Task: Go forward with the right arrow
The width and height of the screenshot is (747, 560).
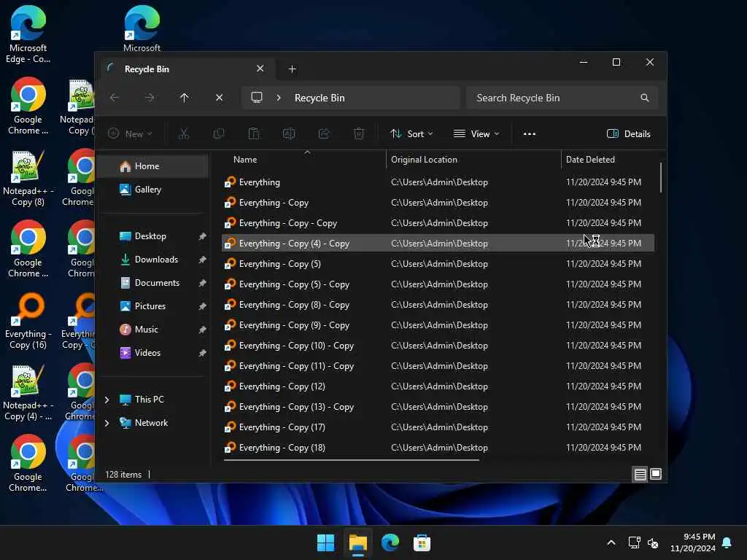Action: [150, 98]
